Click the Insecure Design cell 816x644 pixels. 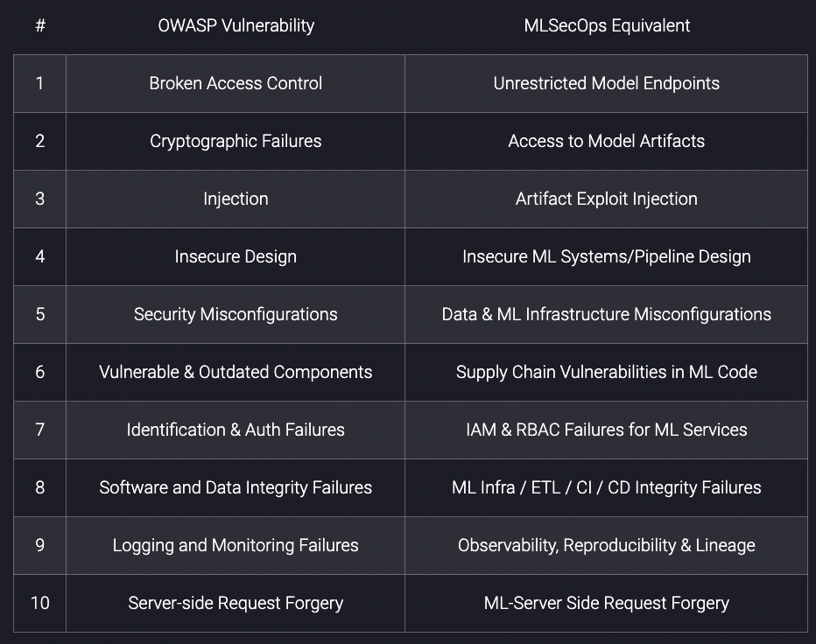(236, 256)
